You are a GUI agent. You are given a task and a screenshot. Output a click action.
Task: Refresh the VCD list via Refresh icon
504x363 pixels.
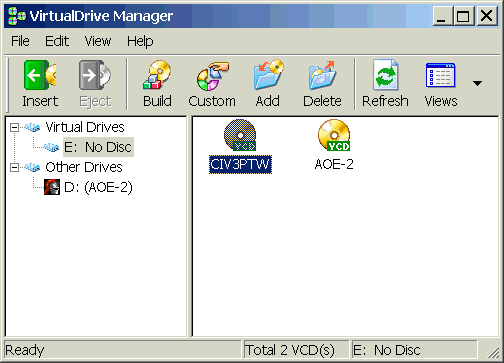385,75
